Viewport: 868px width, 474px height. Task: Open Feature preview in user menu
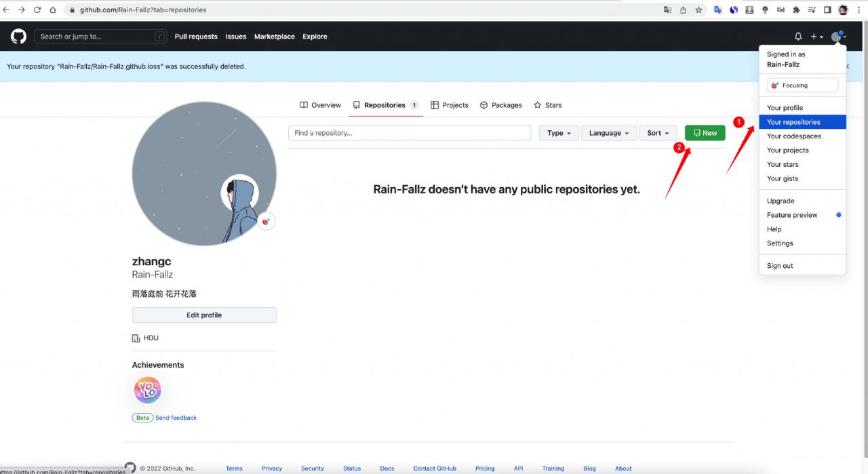pos(802,215)
